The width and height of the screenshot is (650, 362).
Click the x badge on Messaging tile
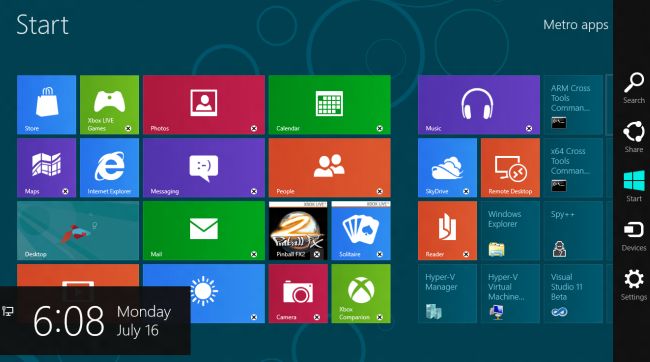coord(254,191)
